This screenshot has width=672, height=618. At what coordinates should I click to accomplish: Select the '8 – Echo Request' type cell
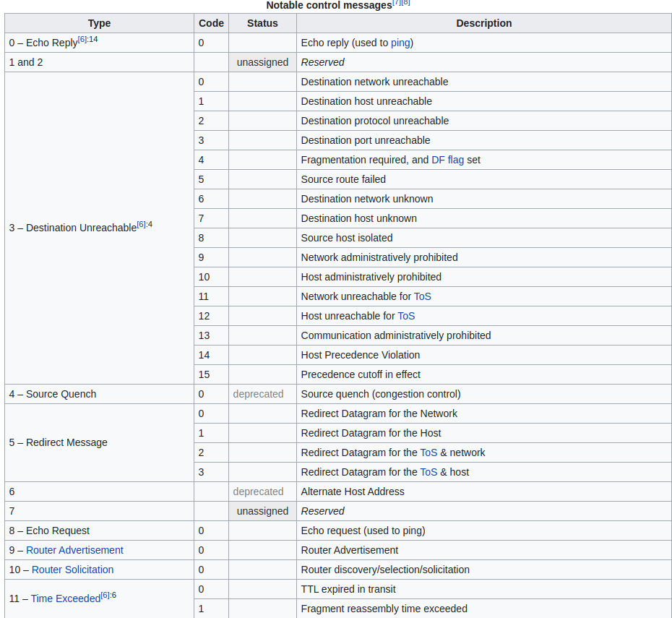(x=100, y=531)
